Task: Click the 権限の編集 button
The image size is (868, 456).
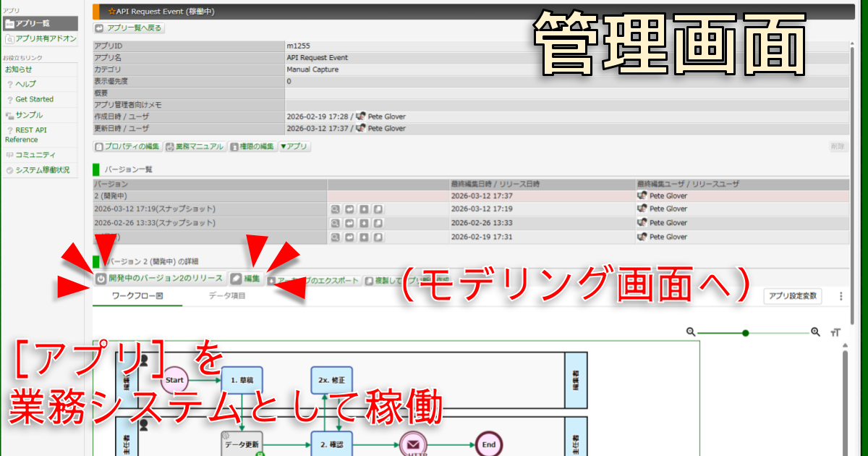Action: 252,146
